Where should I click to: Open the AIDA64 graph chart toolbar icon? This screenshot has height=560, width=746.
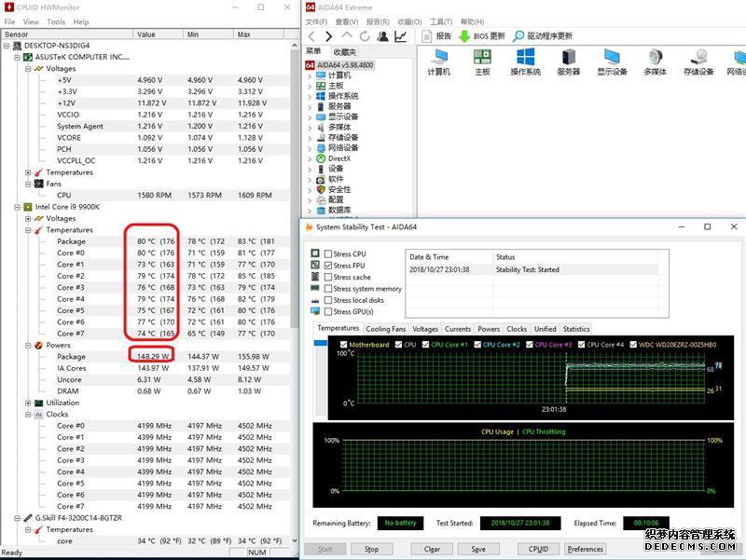click(x=401, y=36)
